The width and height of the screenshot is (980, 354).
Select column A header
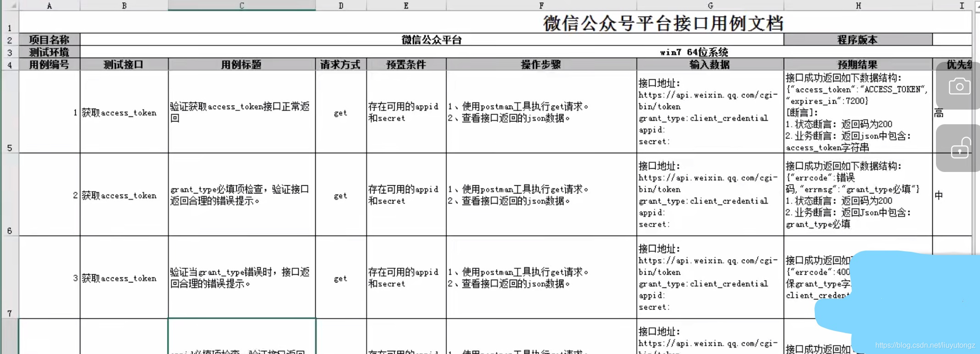tap(50, 6)
